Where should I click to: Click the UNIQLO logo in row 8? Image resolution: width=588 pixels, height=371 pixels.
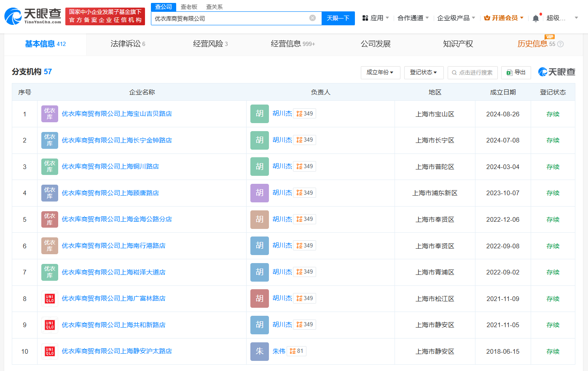50,298
